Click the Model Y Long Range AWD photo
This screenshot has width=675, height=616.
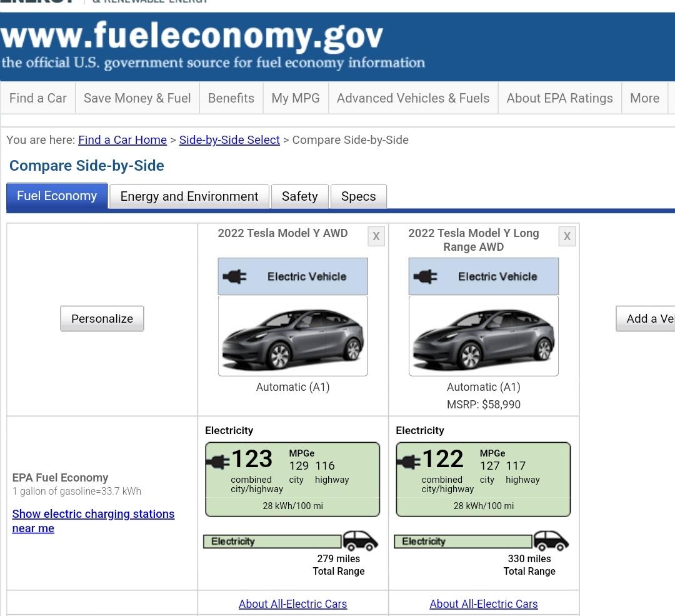[483, 336]
